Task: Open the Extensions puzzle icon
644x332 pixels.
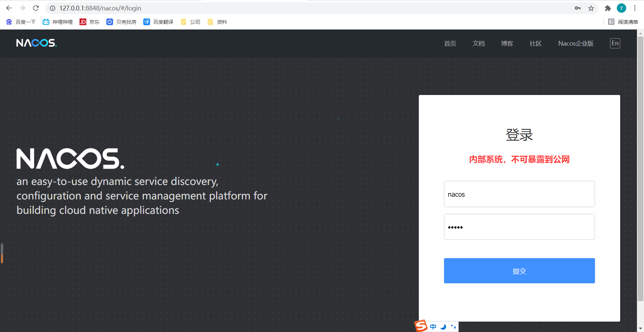Action: (x=608, y=8)
